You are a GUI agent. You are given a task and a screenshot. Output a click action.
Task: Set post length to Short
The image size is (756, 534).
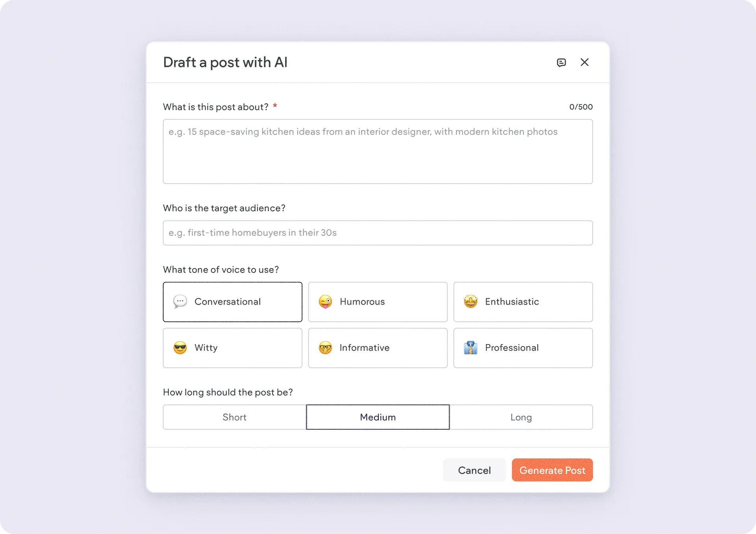[235, 417]
